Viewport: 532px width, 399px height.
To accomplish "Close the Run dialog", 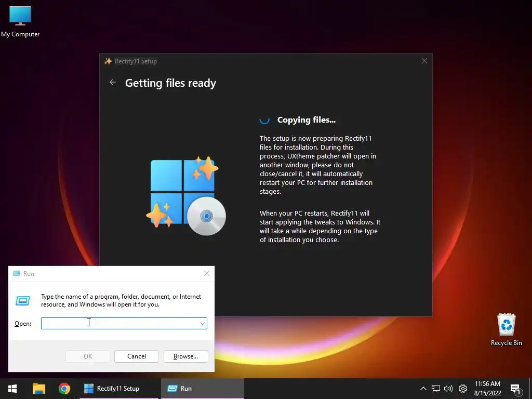I will coord(207,273).
